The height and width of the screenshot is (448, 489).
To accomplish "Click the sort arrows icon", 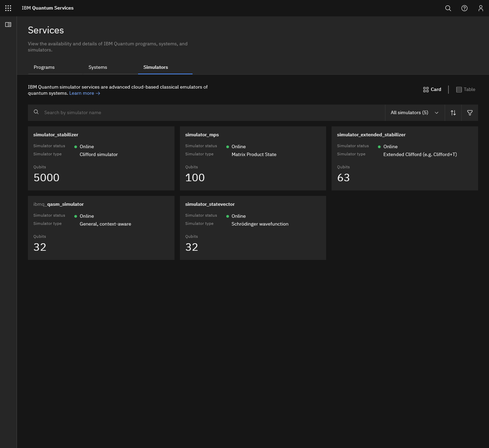I will (453, 113).
